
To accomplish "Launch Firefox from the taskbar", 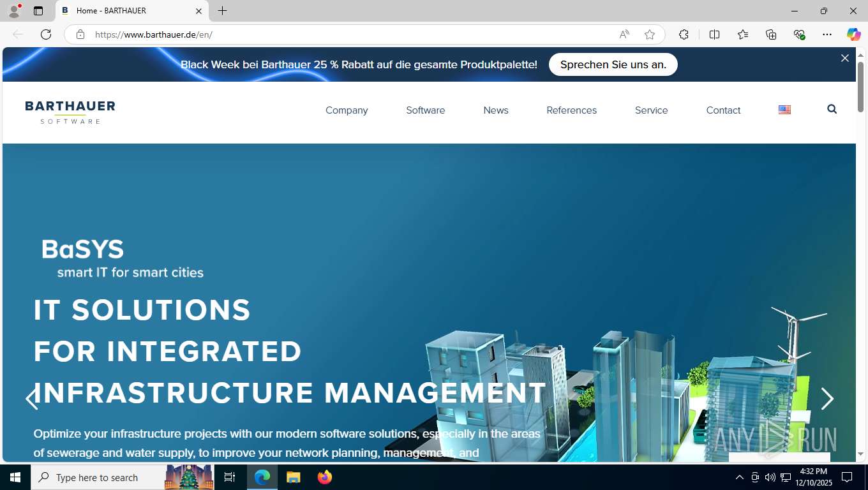I will [325, 477].
